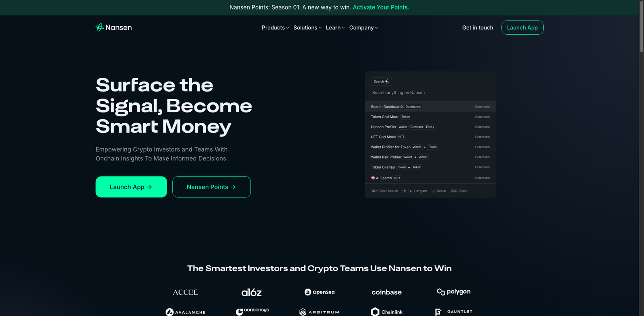This screenshot has width=644, height=316.
Task: Click the Coinbase logo
Action: coord(386,292)
